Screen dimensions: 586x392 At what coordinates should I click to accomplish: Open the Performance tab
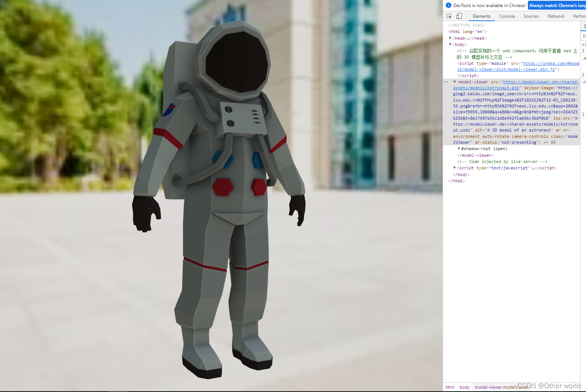pos(579,16)
